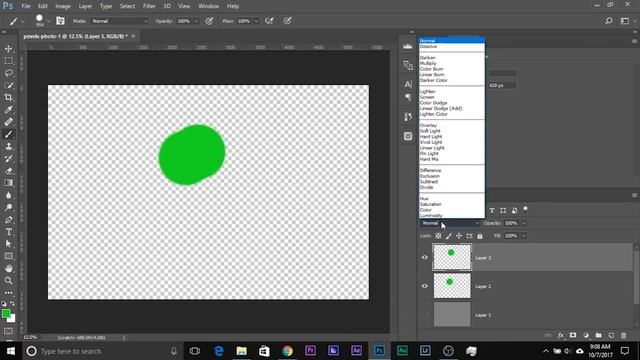Open the foreground green color swatch

coord(6,313)
